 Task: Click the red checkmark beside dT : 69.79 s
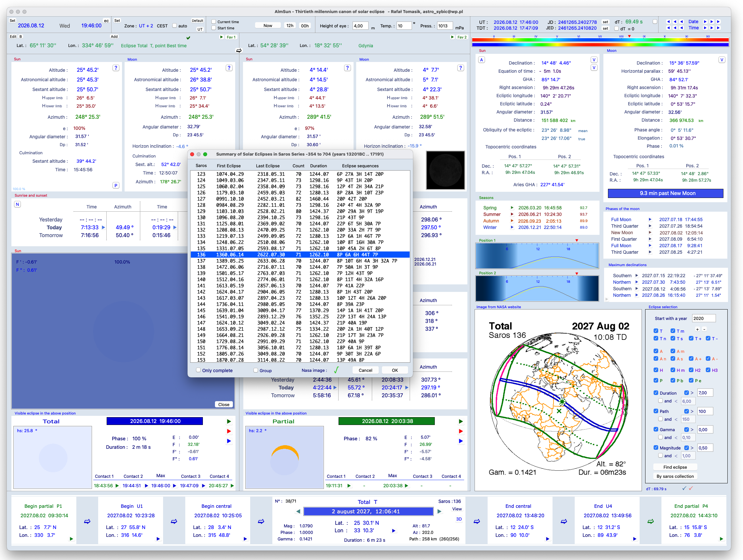(x=691, y=488)
